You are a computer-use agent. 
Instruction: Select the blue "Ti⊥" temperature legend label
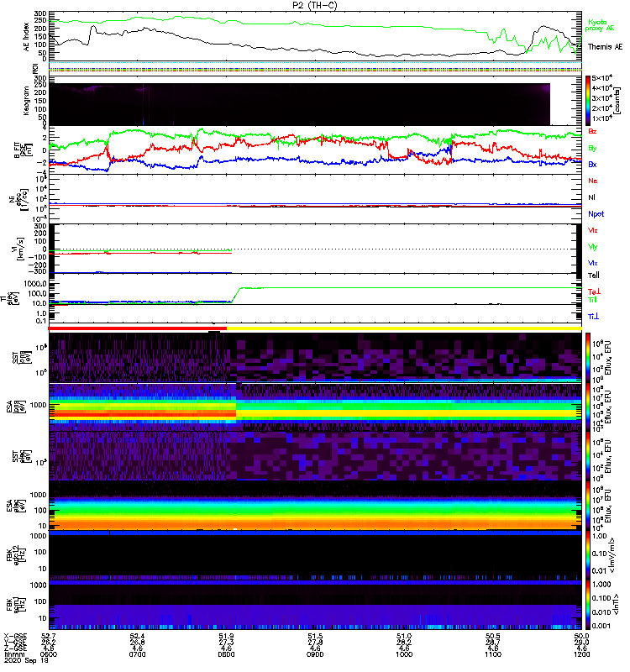coord(593,317)
